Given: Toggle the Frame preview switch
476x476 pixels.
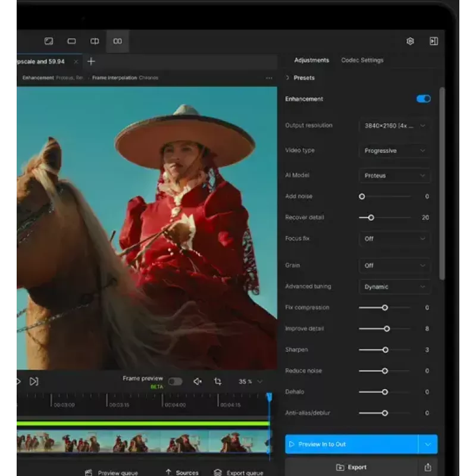Looking at the screenshot, I should (175, 381).
